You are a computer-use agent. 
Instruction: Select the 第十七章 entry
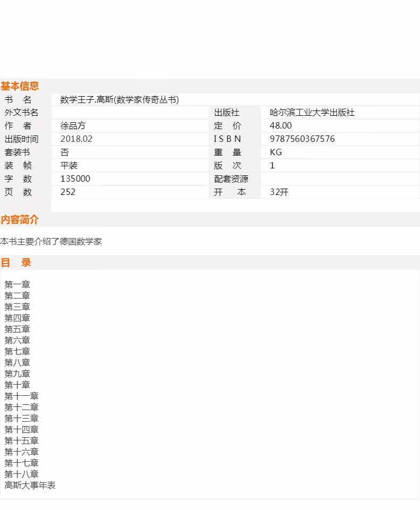[x=21, y=463]
